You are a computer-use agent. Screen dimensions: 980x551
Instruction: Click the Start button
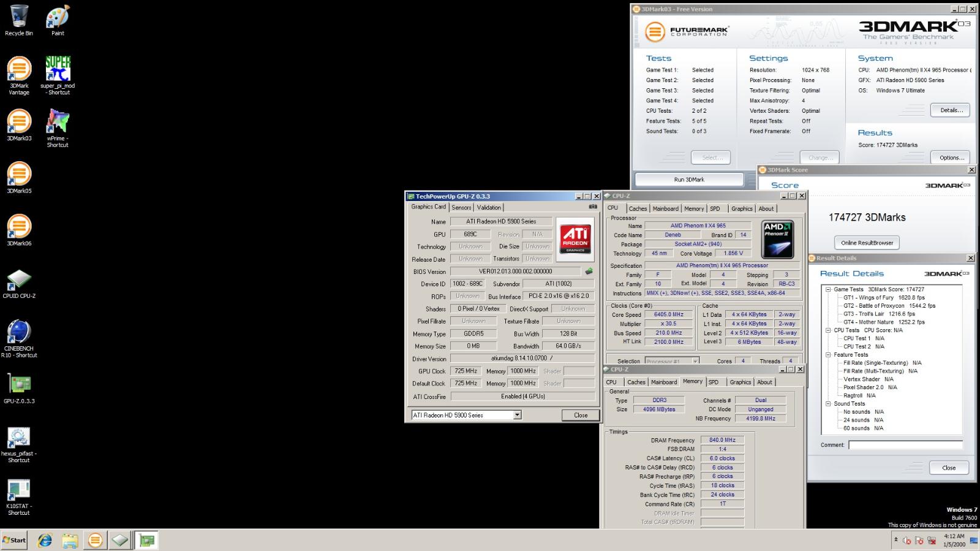point(14,540)
